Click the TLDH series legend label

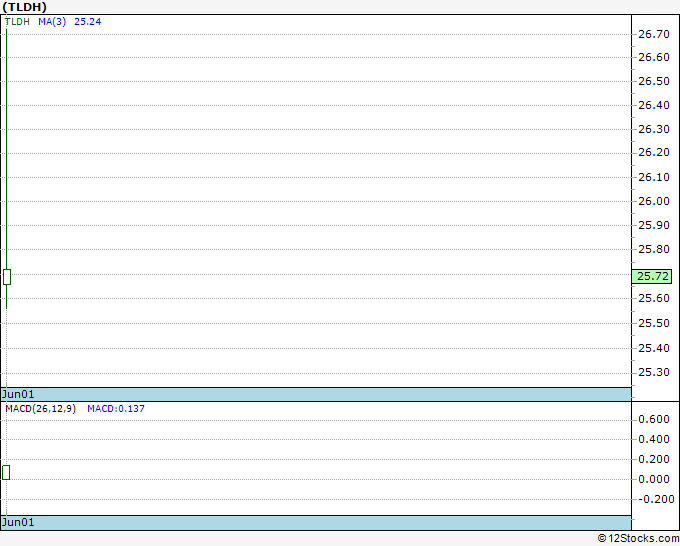17,22
